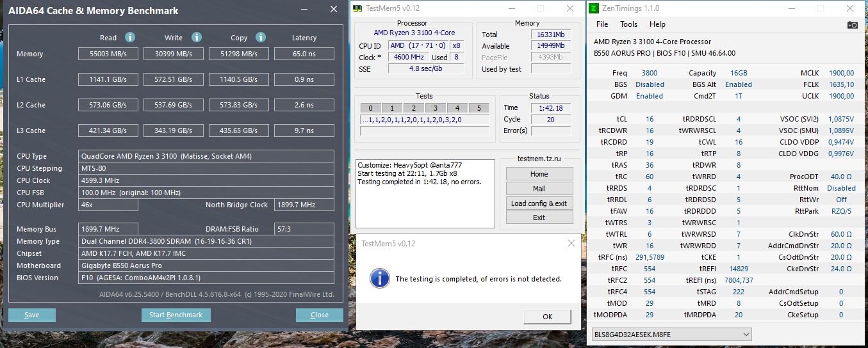The image size is (868, 348).
Task: Close the TestMem5 completion dialog with X
Action: pyautogui.click(x=571, y=243)
